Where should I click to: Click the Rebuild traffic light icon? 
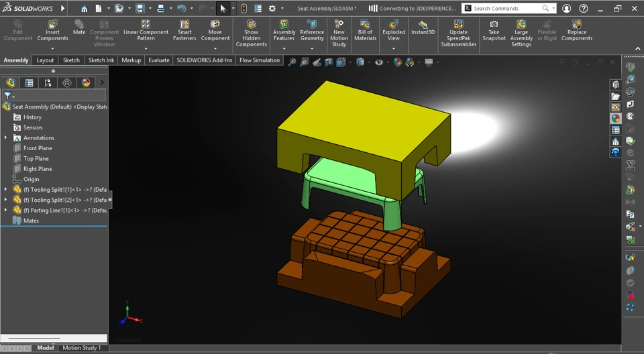tap(244, 9)
